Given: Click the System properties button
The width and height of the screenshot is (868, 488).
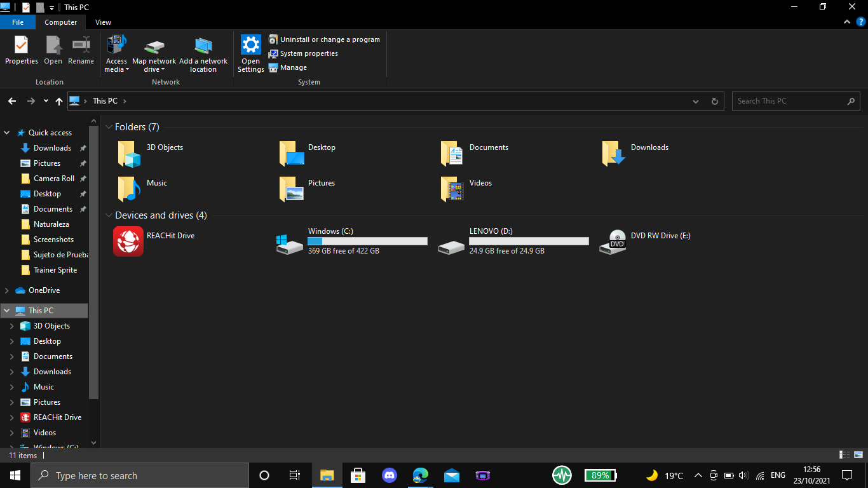Looking at the screenshot, I should pos(308,53).
